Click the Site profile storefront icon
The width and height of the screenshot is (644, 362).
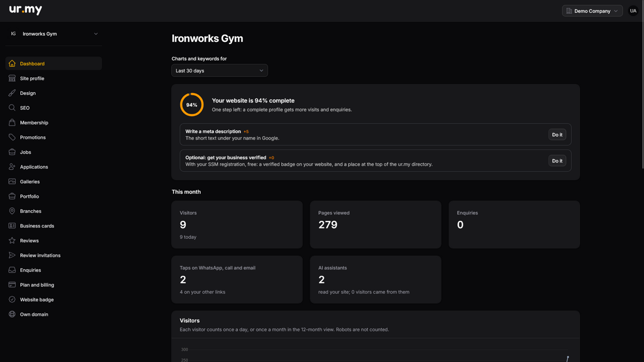12,78
